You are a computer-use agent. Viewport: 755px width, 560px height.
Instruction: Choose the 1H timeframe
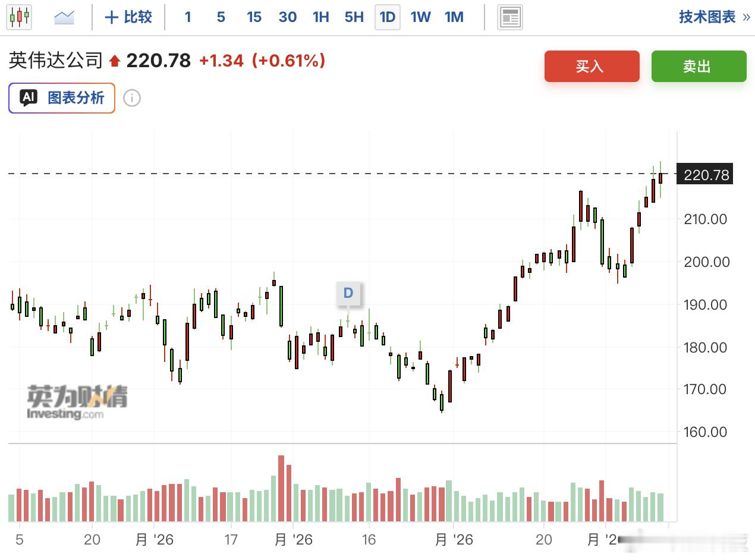click(x=321, y=17)
